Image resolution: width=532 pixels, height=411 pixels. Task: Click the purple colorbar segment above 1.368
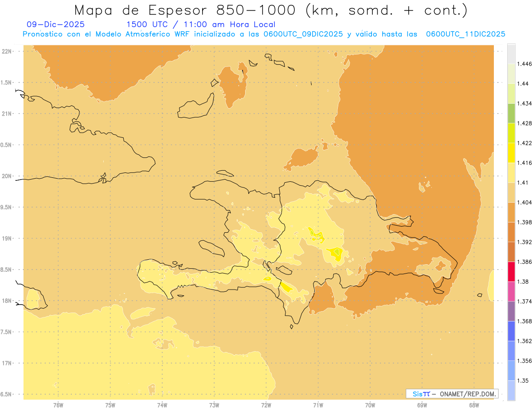pyautogui.click(x=512, y=311)
